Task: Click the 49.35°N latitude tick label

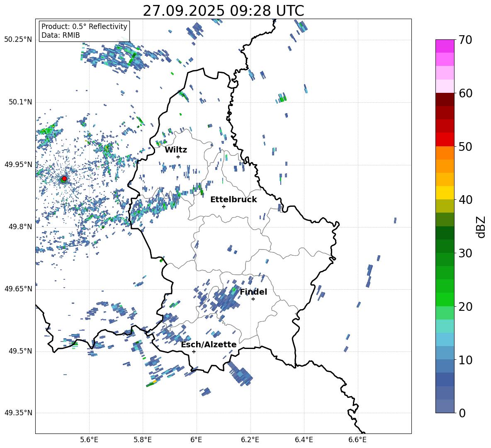Action: pos(18,413)
